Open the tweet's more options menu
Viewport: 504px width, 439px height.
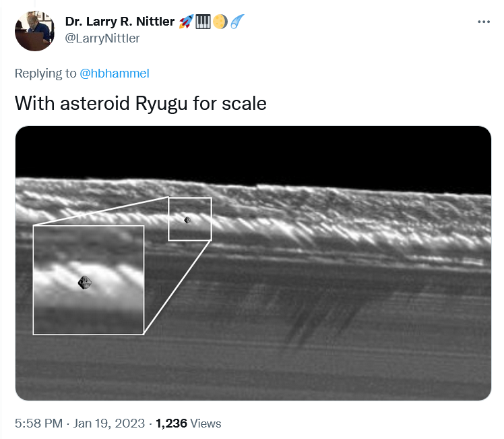(x=484, y=22)
